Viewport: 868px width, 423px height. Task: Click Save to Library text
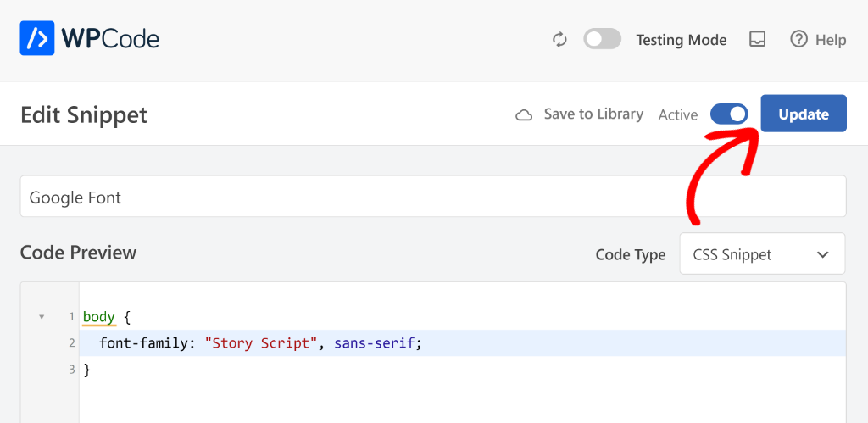click(x=593, y=114)
